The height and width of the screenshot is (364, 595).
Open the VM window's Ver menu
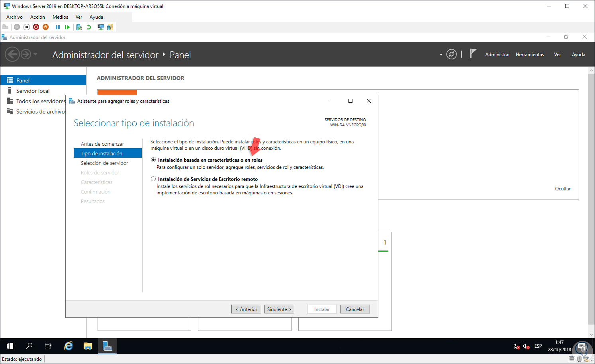(x=79, y=17)
